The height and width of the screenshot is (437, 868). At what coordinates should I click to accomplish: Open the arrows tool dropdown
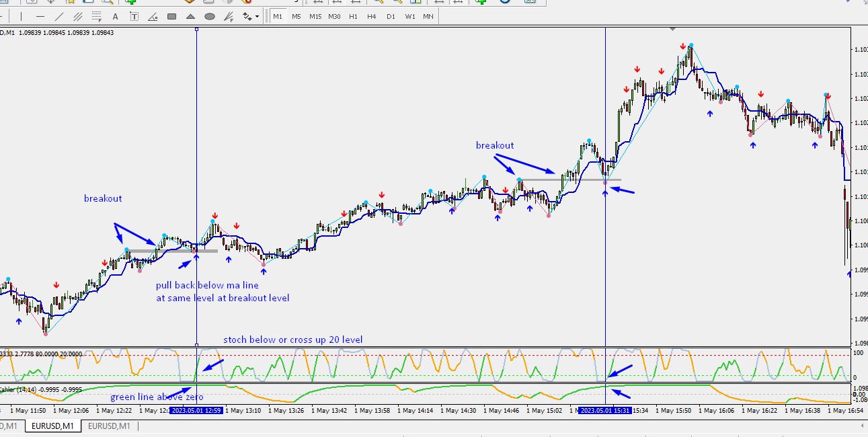coord(257,17)
